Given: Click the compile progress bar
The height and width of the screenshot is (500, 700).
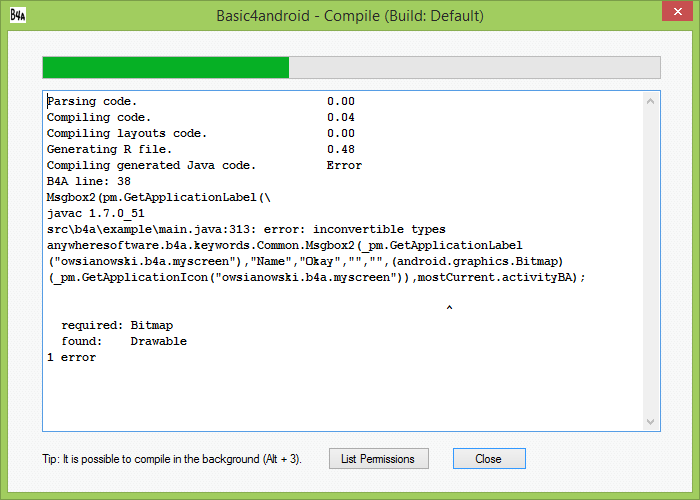Looking at the screenshot, I should pyautogui.click(x=351, y=67).
